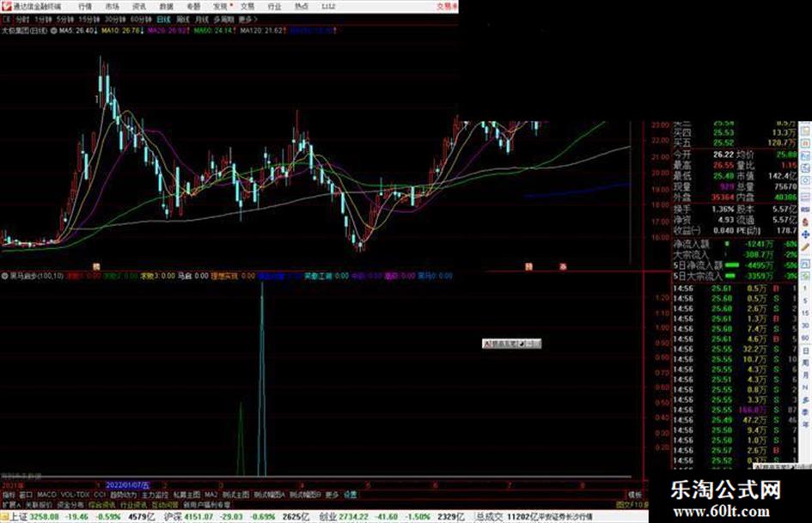Click the settings circle icon beside stock name
Screen dimensions: 812x523
53,31
